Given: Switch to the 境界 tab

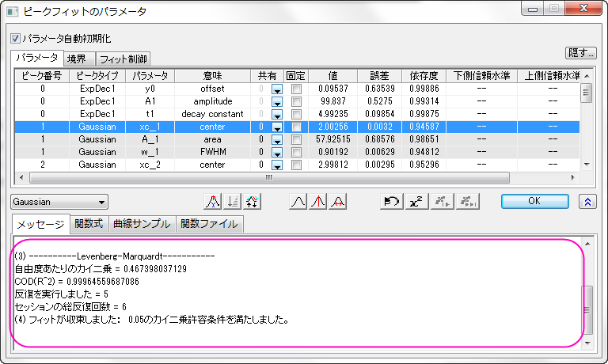Looking at the screenshot, I should 78,59.
